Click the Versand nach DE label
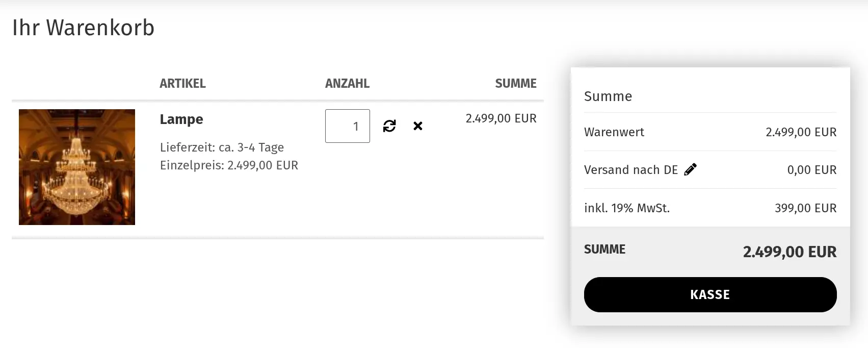Screen dimensions: 868x348 (631, 170)
